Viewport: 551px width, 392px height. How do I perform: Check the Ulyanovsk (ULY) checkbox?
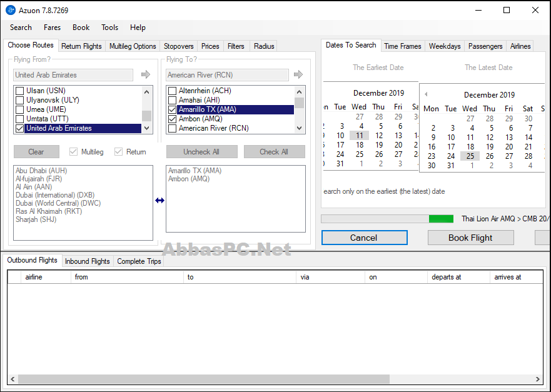coord(19,100)
